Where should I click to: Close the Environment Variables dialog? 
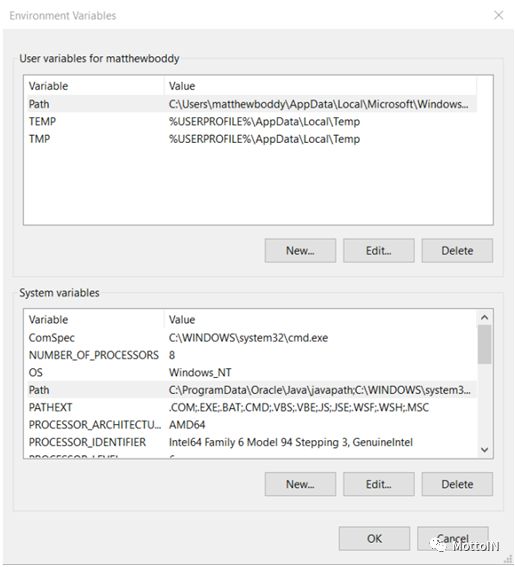tap(499, 15)
